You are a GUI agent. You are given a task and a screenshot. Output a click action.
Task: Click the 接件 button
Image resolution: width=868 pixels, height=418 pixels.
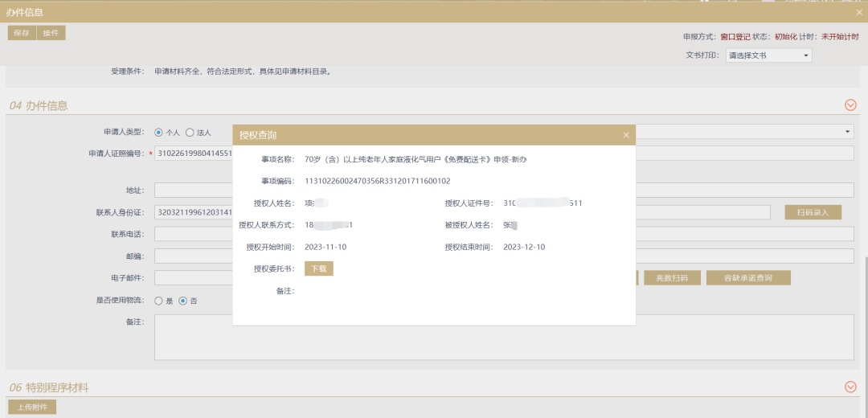[51, 33]
